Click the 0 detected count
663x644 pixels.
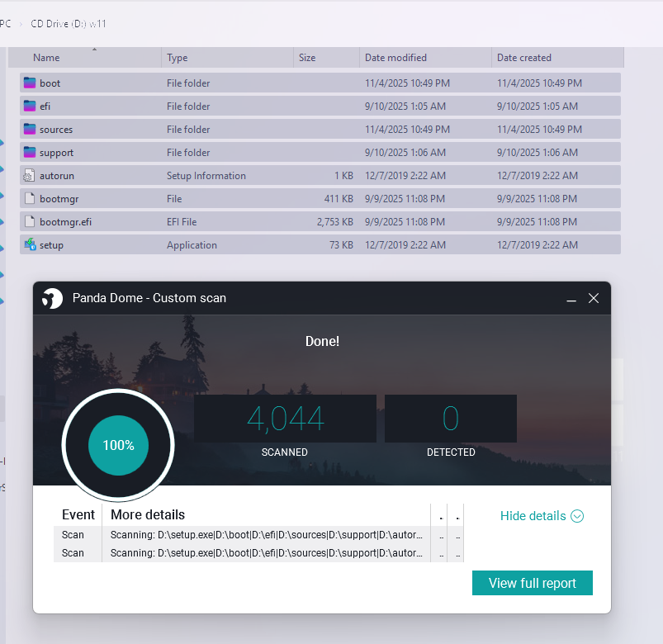[x=451, y=419]
